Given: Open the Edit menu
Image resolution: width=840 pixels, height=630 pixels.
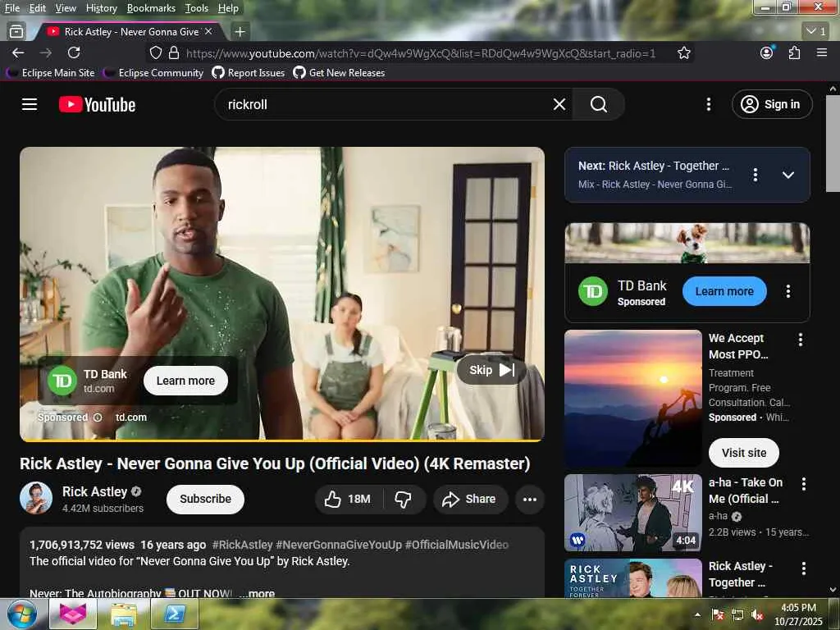Looking at the screenshot, I should 37,8.
